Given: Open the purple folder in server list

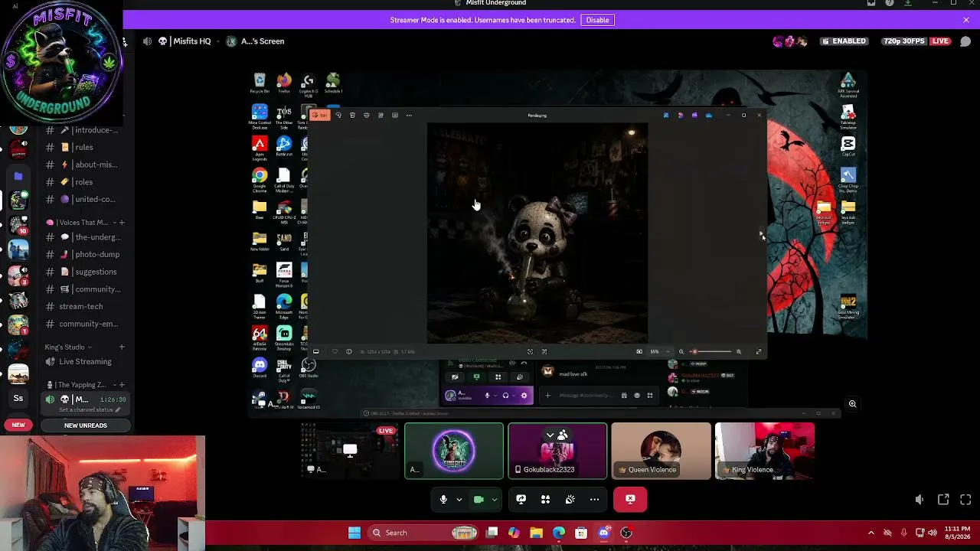Looking at the screenshot, I should coord(18,176).
